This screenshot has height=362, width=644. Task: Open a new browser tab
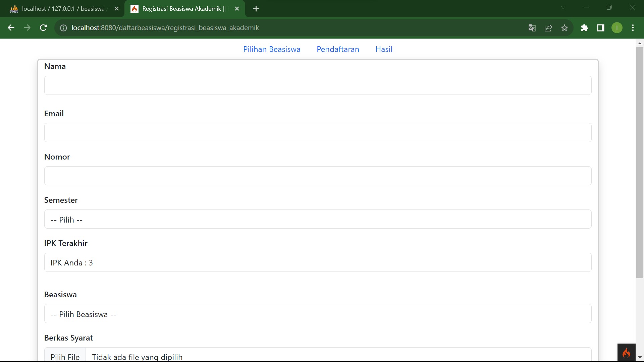point(256,9)
